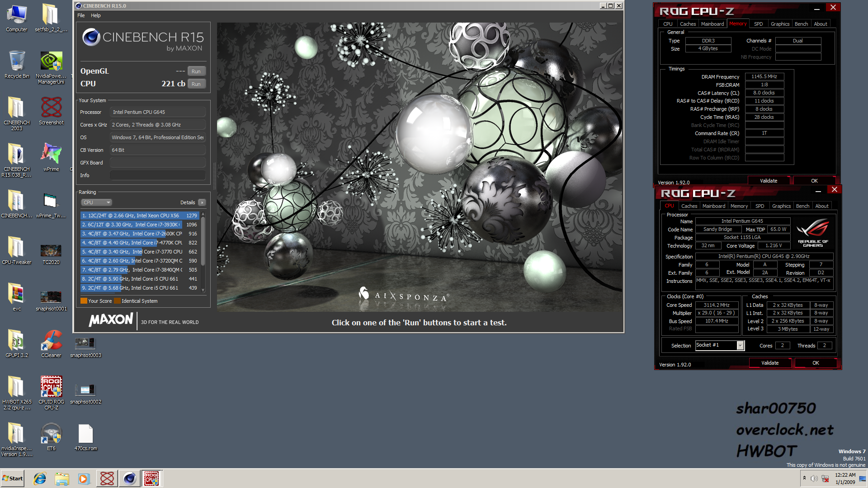The width and height of the screenshot is (868, 488).
Task: Switch to ROG CPU-Z taskbar button
Action: tap(151, 479)
